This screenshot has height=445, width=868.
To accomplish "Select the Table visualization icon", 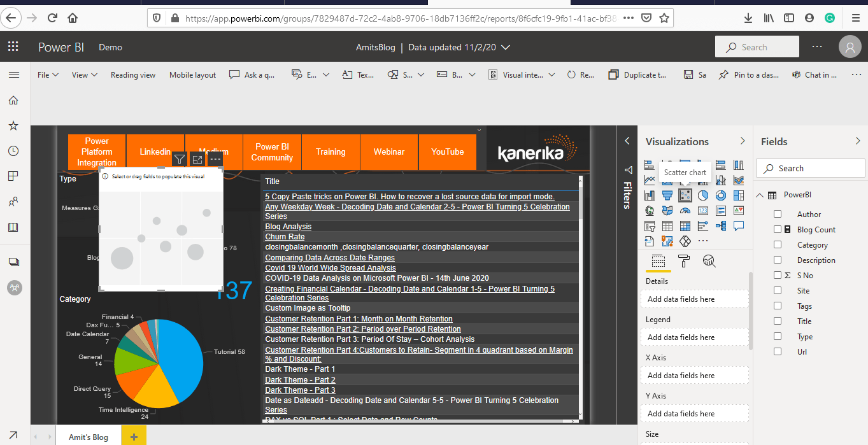I will pyautogui.click(x=667, y=226).
